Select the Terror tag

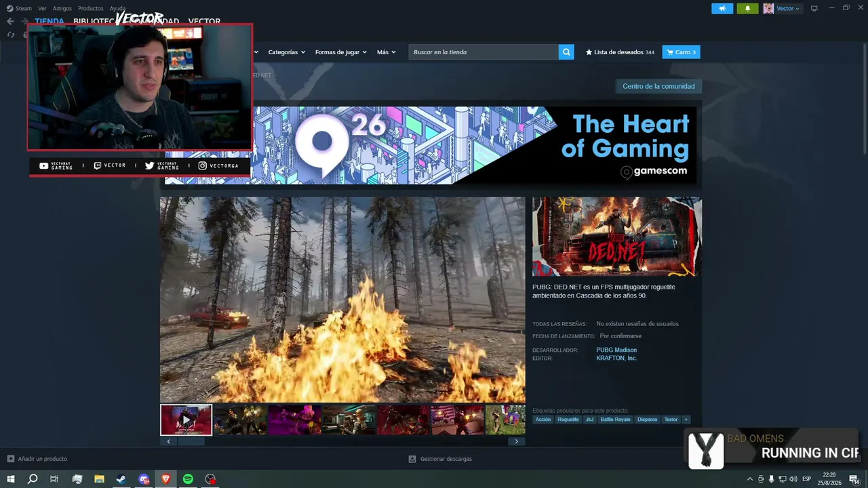click(x=671, y=420)
